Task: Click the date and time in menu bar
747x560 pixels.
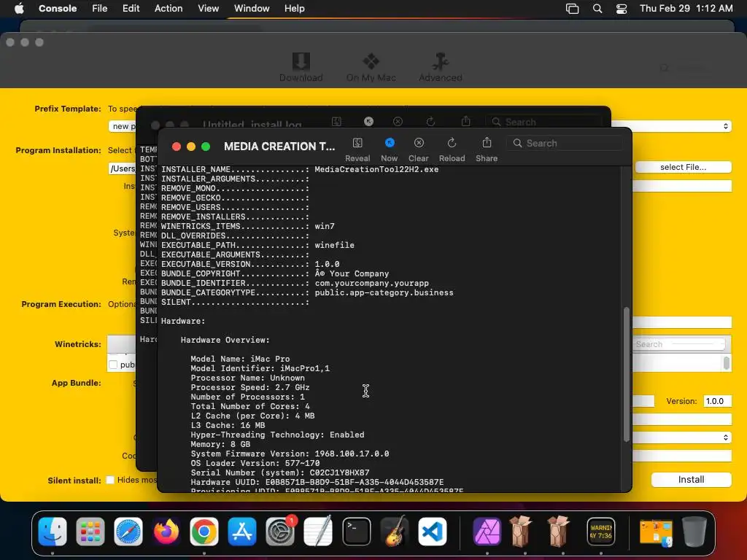Action: point(686,9)
